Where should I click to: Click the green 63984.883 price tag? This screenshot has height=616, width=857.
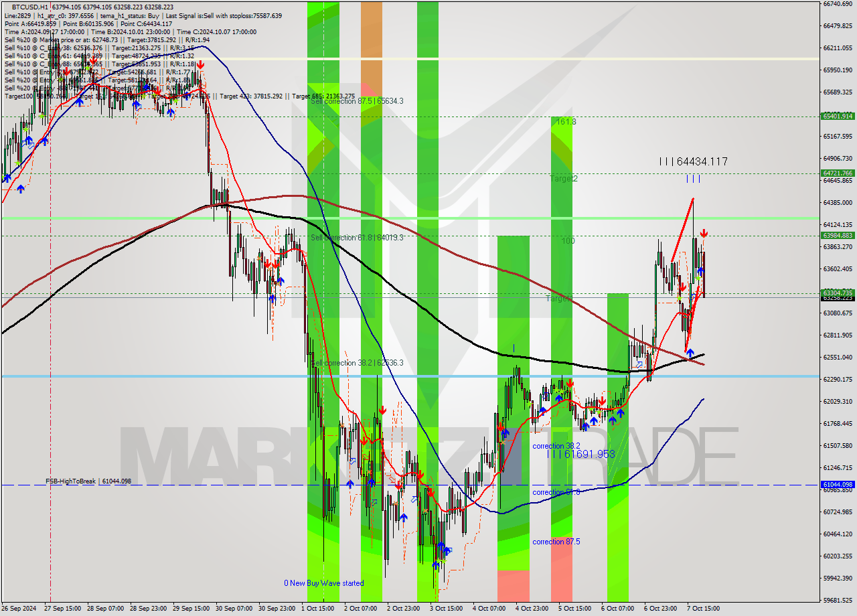[x=837, y=235]
